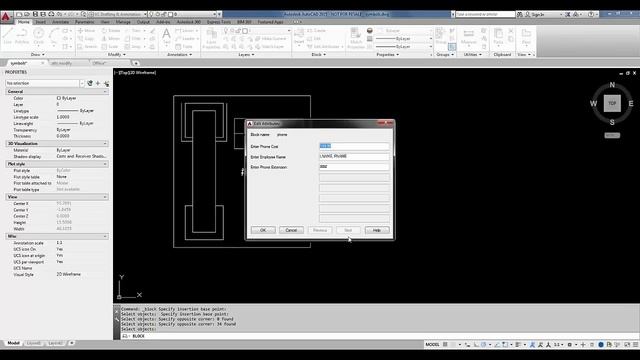
Task: Click the Rotate tool
Action: tap(111, 31)
